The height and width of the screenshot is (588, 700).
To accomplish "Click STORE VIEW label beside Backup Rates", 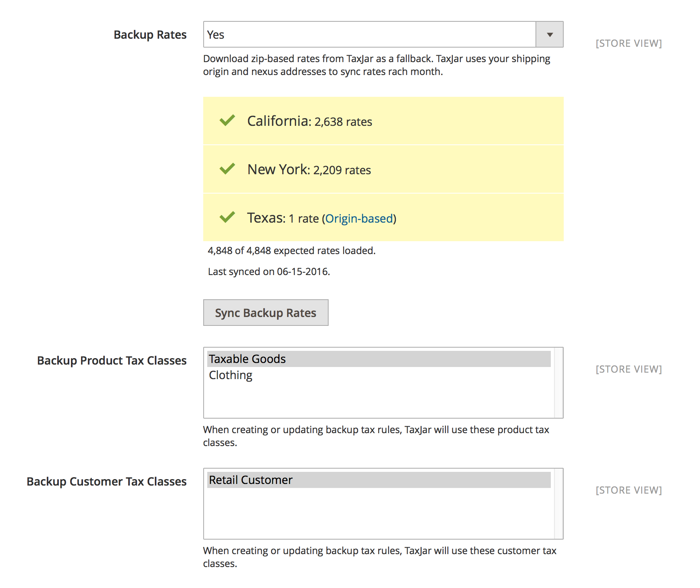I will [629, 43].
